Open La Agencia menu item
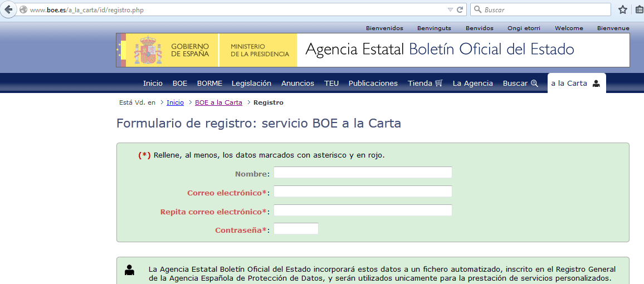 tap(473, 84)
